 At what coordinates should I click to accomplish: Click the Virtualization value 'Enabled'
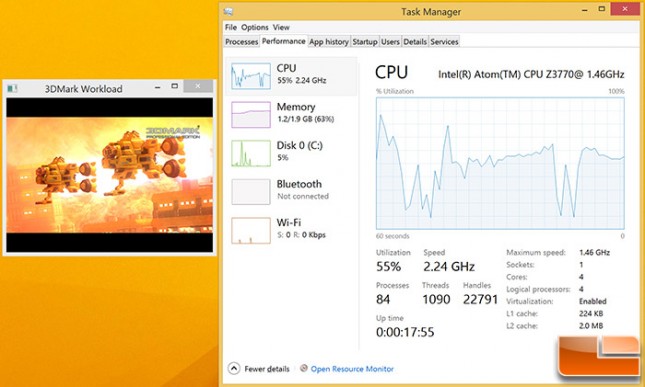593,301
